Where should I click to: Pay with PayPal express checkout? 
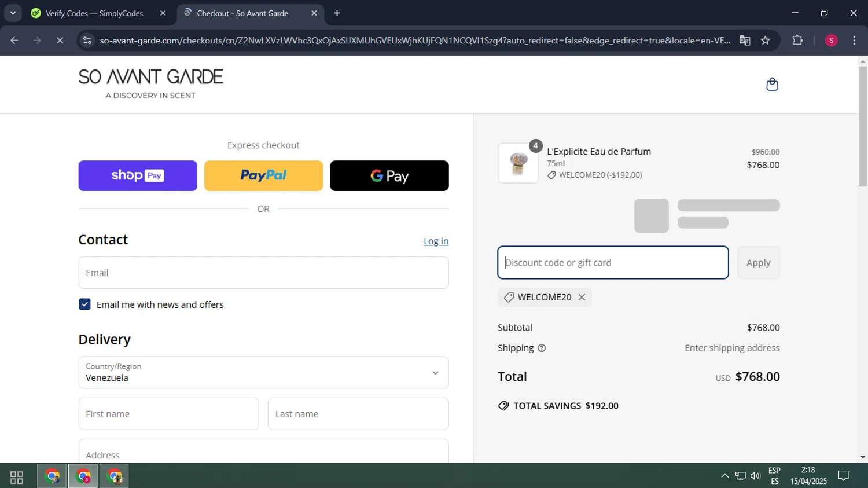point(263,175)
